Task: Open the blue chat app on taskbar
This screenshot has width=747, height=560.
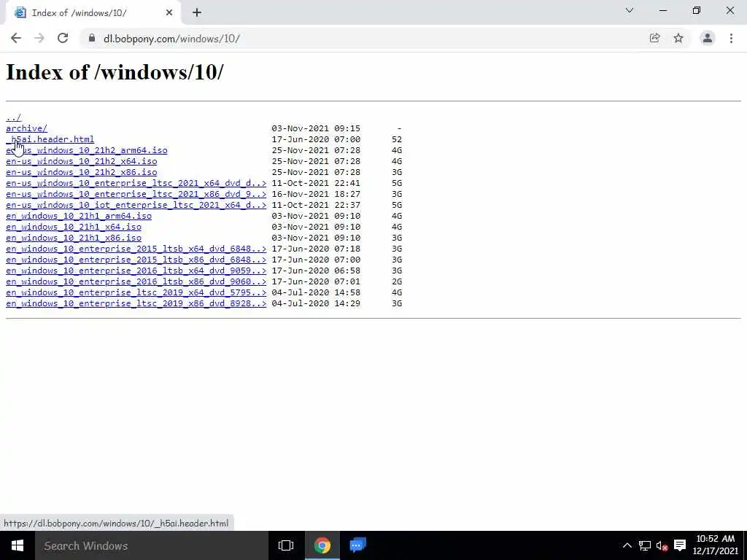Action: [357, 545]
